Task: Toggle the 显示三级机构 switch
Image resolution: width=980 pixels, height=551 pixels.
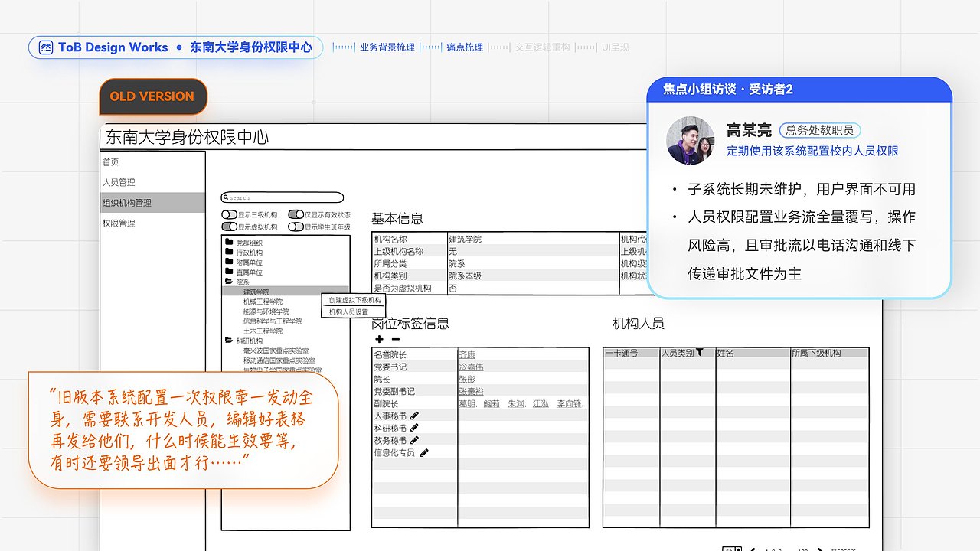Action: coord(229,215)
